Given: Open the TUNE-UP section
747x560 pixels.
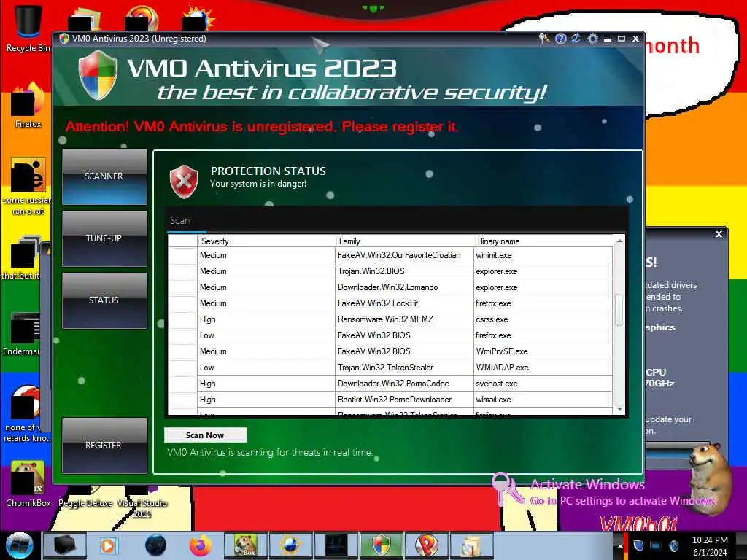Looking at the screenshot, I should click(104, 238).
